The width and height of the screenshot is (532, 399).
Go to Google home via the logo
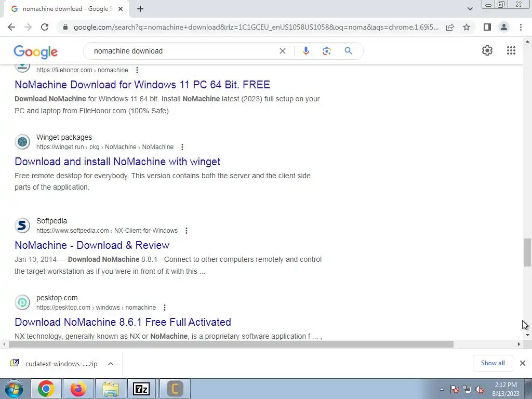point(36,51)
